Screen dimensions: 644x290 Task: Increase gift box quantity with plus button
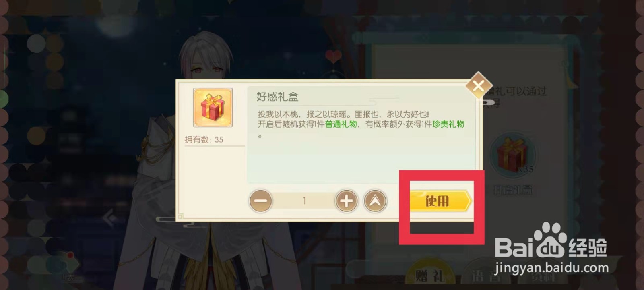click(x=347, y=201)
